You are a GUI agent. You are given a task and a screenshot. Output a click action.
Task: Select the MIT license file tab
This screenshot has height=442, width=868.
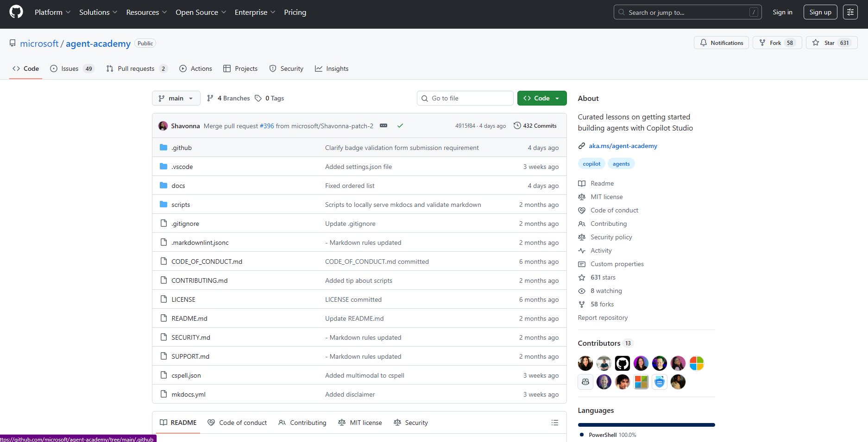pyautogui.click(x=360, y=423)
